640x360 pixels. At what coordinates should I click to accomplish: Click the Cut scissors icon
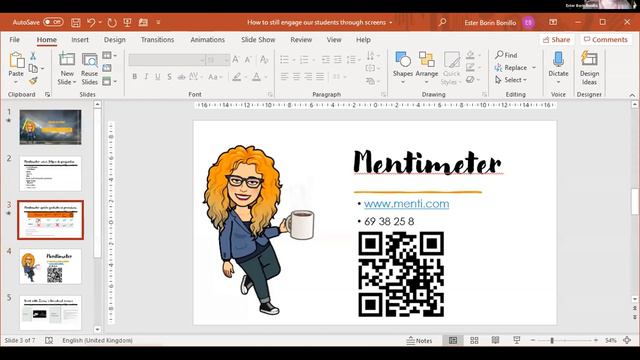[x=33, y=56]
